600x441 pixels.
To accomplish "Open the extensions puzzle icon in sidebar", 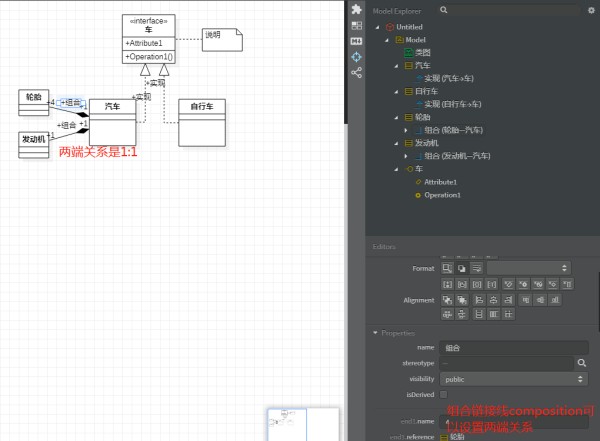I will (x=356, y=10).
